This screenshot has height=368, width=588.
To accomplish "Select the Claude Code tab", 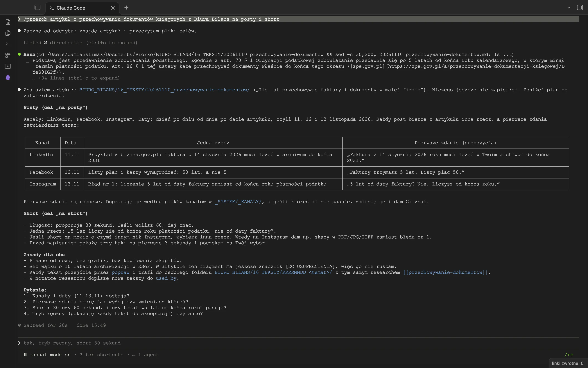I will (x=82, y=8).
